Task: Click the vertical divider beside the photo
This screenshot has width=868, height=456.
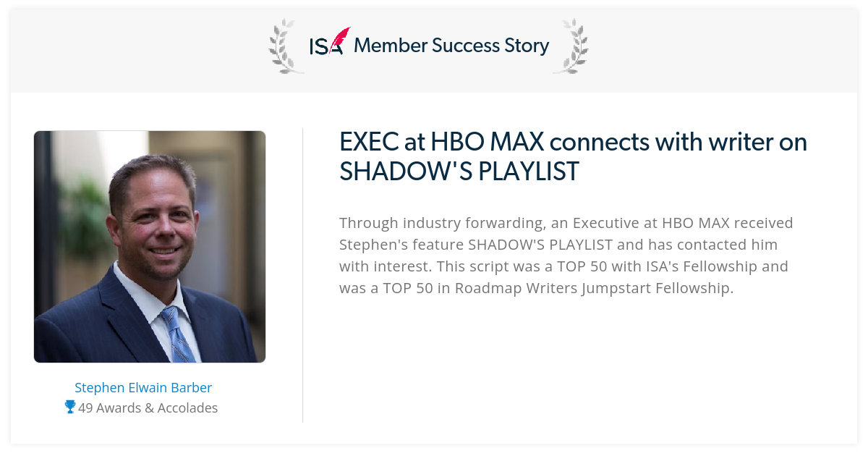Action: point(302,275)
